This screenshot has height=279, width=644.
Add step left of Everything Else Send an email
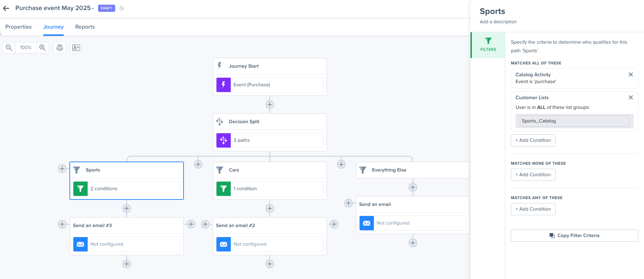[x=348, y=203]
